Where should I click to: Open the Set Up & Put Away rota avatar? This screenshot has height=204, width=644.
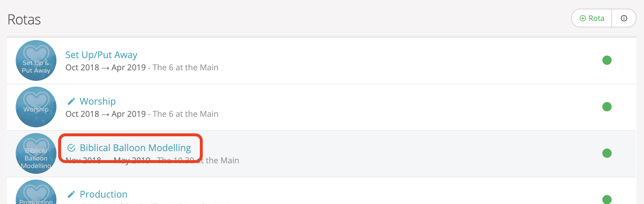[x=35, y=60]
